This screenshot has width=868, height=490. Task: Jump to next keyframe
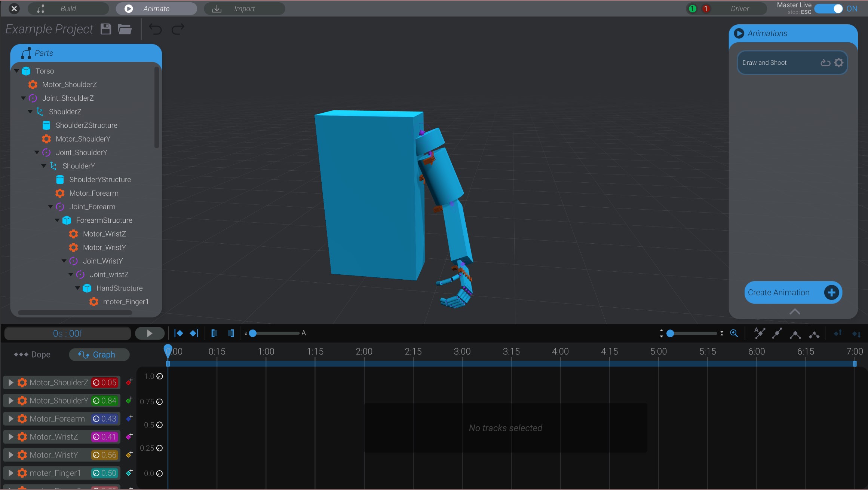tap(194, 333)
